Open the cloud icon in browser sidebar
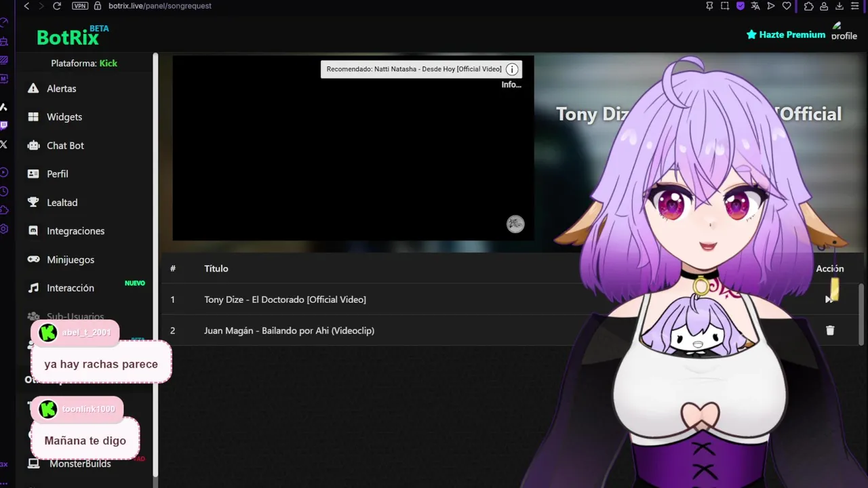 [4, 210]
